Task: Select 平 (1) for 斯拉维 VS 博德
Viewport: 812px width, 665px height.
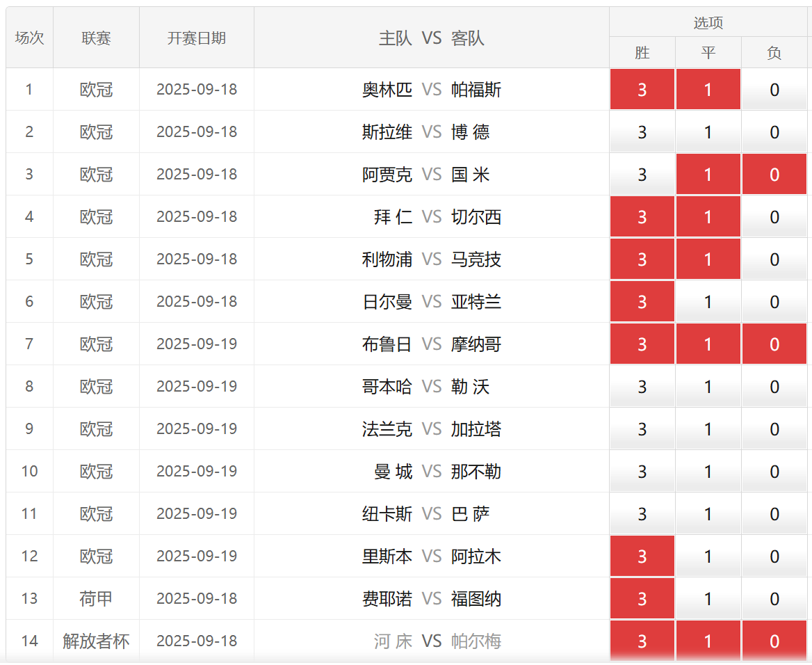Action: coord(708,132)
